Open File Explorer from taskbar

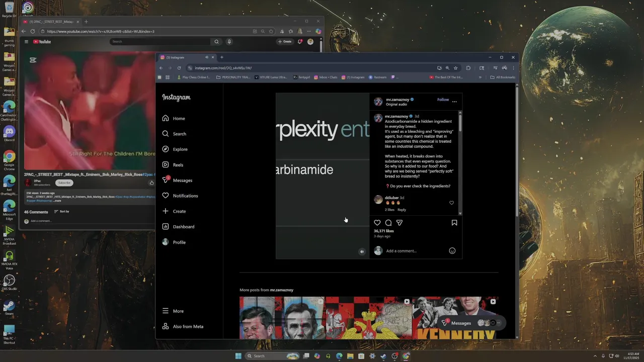(350, 356)
